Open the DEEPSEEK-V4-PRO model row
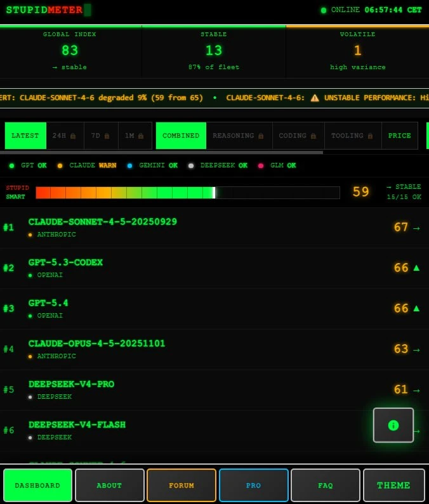Image resolution: width=429 pixels, height=504 pixels. 214,390
